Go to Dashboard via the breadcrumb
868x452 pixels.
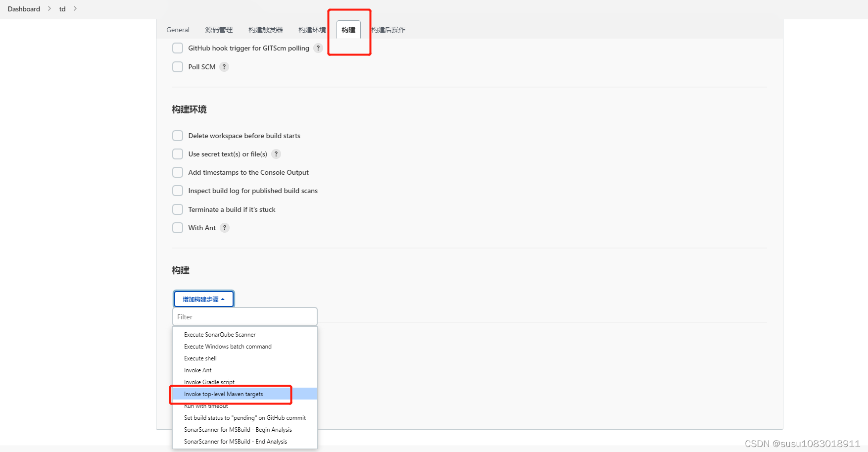(23, 8)
